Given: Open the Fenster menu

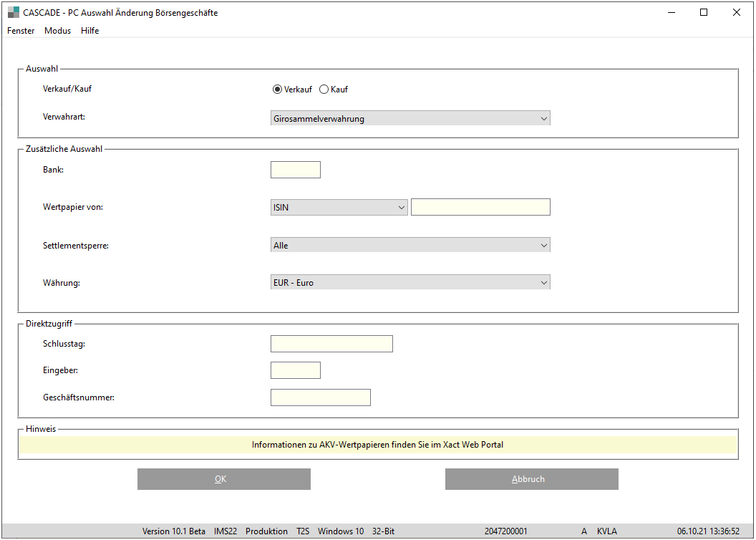Looking at the screenshot, I should (21, 31).
